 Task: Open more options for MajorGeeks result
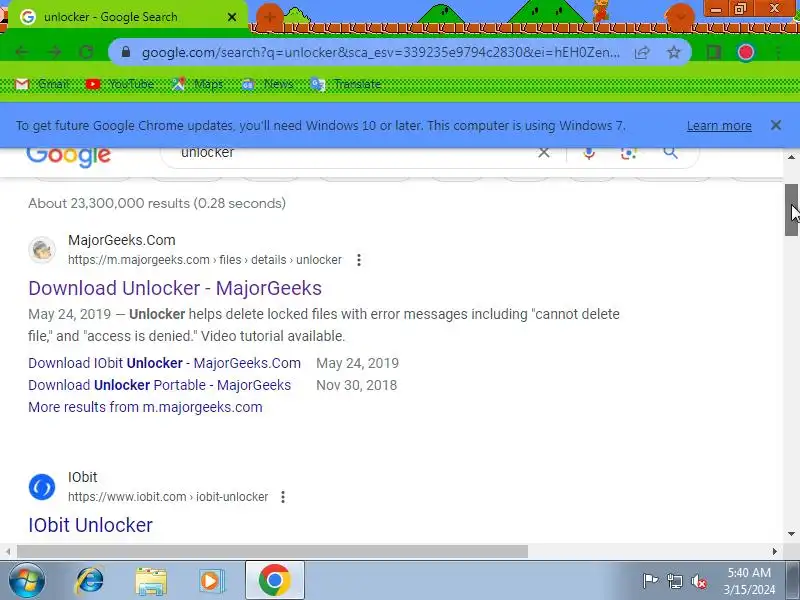[x=359, y=260]
